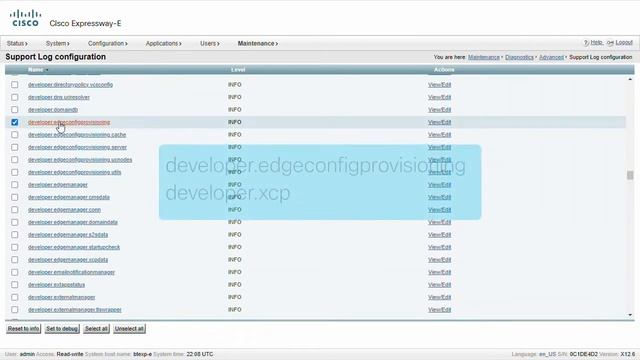Open developer.edgemanager.startupcheck link
The width and height of the screenshot is (640, 360).
74,247
